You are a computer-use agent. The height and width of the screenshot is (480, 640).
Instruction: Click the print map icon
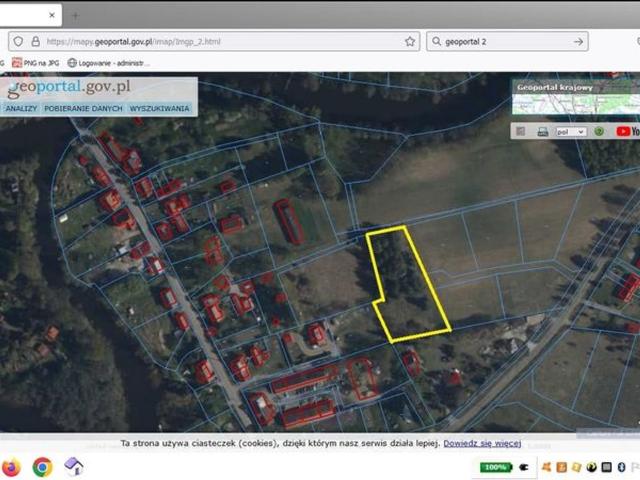542,131
